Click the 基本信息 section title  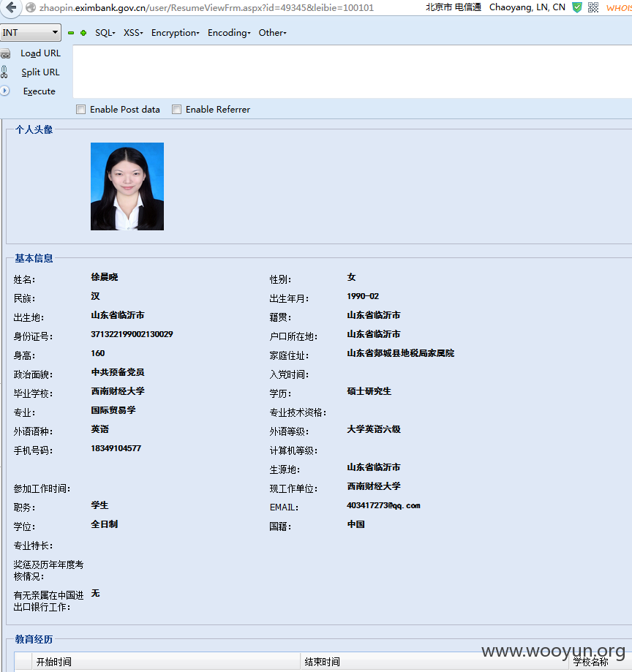pos(34,258)
